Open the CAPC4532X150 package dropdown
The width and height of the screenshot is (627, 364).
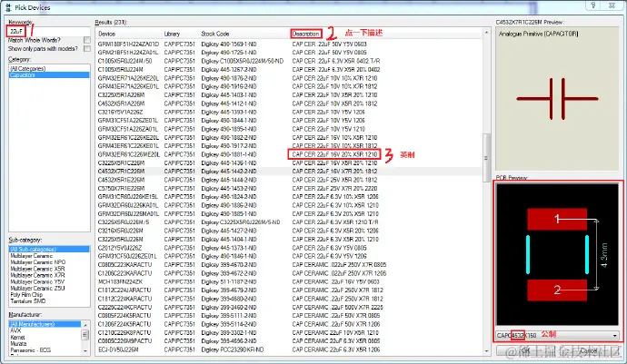614,336
